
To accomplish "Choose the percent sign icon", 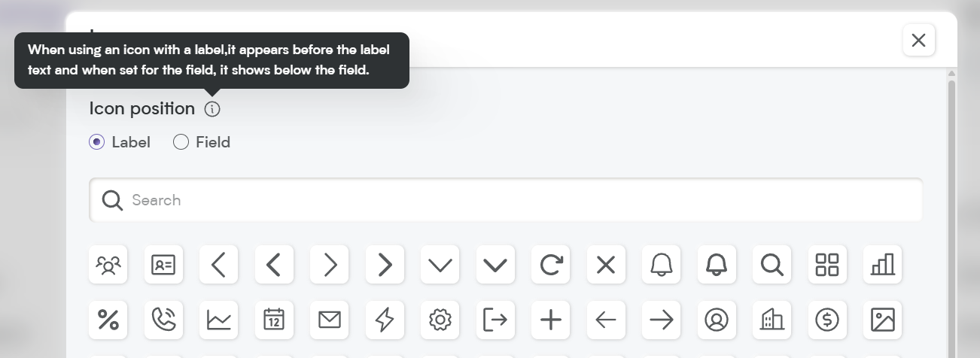I will click(x=108, y=320).
